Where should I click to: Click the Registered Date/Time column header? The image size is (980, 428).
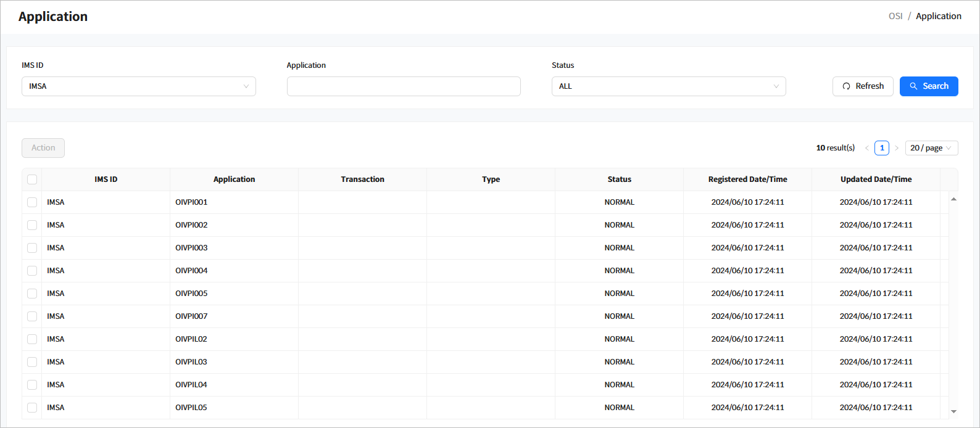747,179
